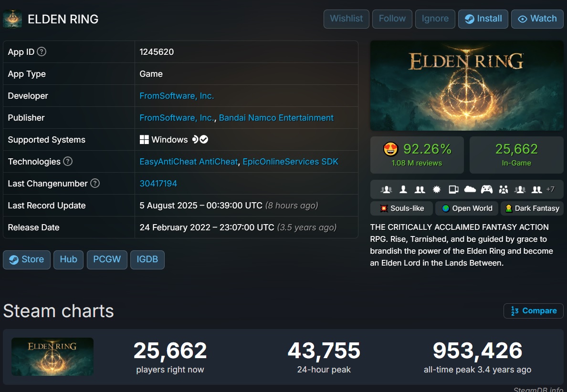The height and width of the screenshot is (392, 567).
Task: Open the IGDB button
Action: tap(147, 259)
